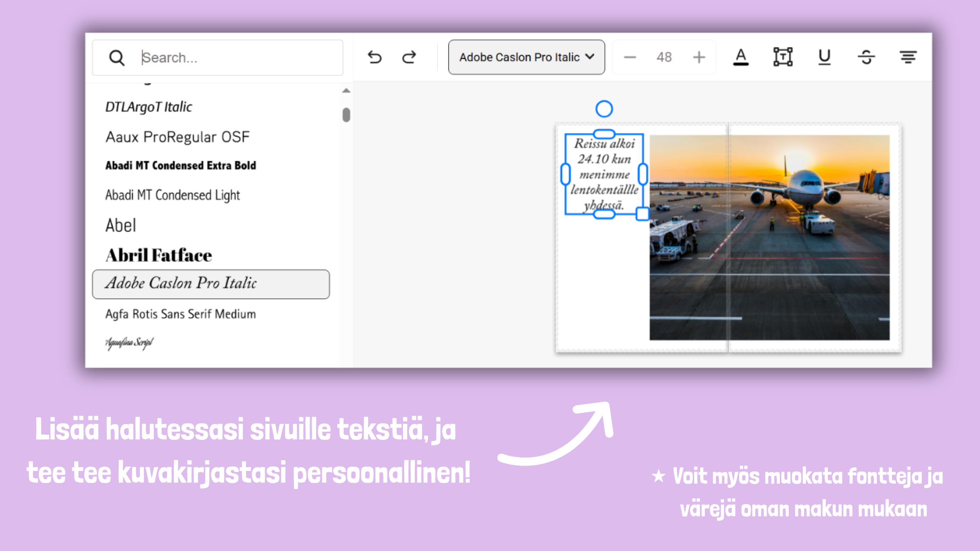Select Abel font in the list
Screen dimensions: 980x551
[x=120, y=226]
